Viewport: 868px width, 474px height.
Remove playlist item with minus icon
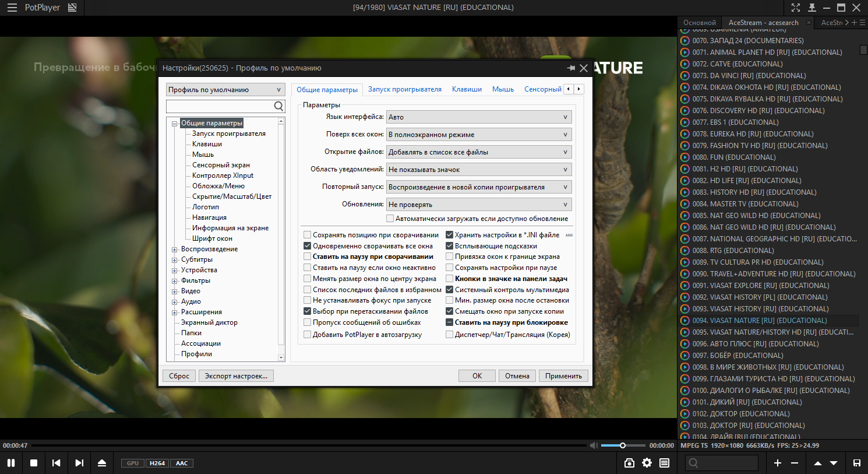click(795, 463)
